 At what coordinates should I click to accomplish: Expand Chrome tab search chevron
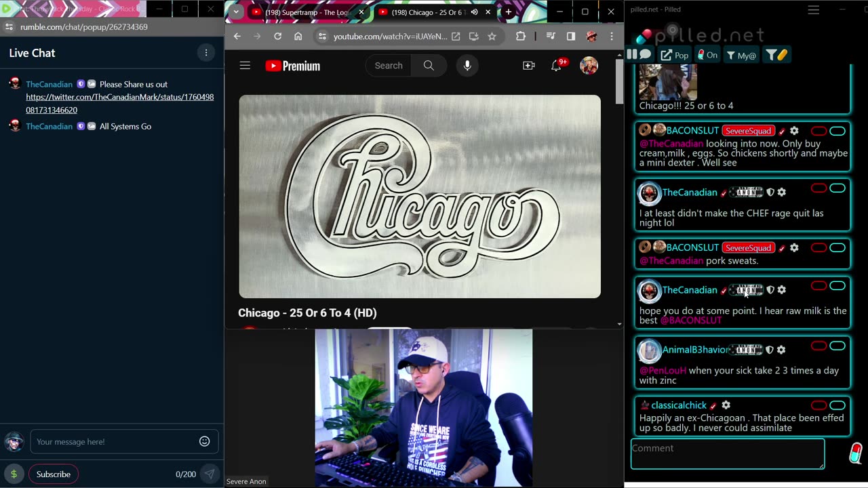tap(236, 12)
